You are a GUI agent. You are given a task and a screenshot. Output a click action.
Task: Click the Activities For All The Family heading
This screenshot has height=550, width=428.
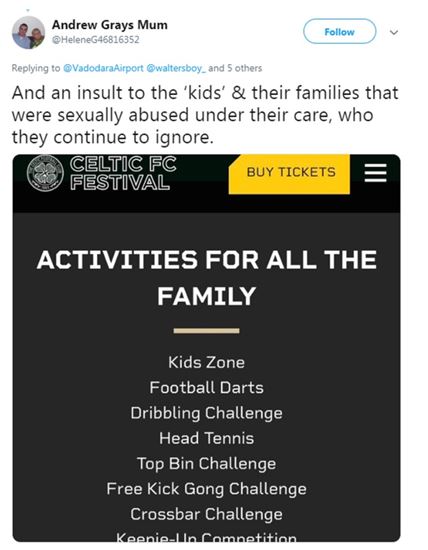click(206, 277)
